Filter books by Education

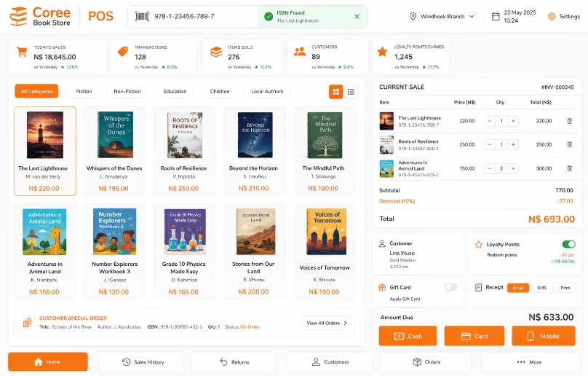[x=175, y=91]
